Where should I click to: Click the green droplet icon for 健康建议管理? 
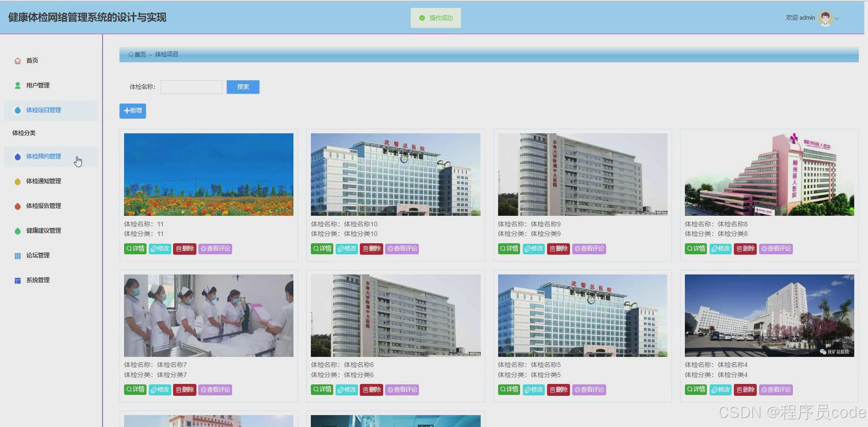(17, 231)
